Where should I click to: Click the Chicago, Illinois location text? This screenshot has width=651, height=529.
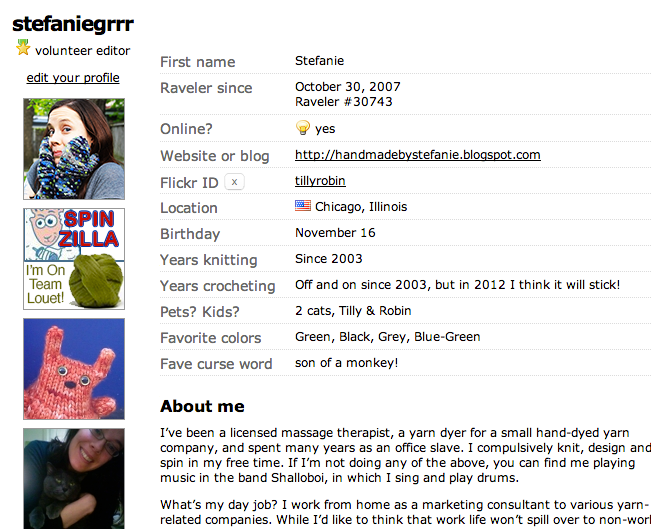point(361,206)
